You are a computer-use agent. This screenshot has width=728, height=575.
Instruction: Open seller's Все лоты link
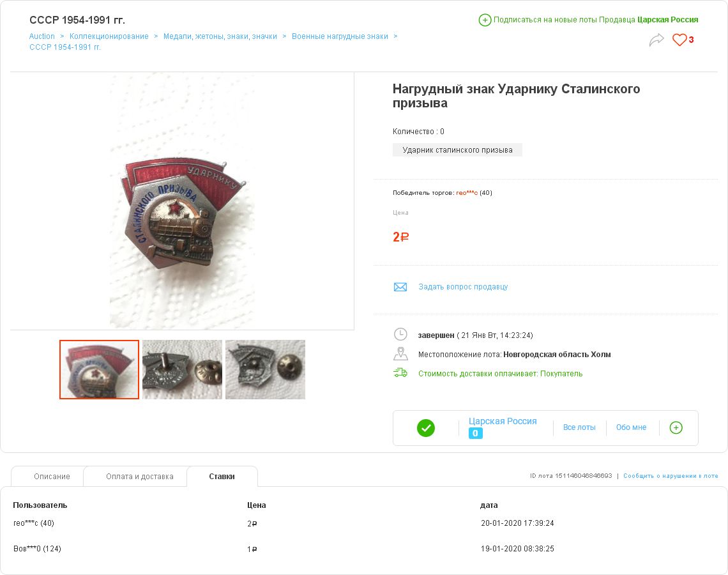coord(579,427)
